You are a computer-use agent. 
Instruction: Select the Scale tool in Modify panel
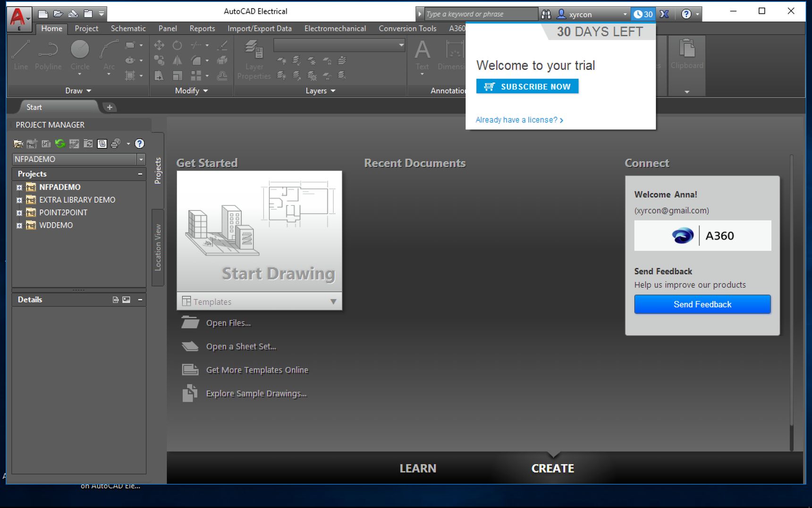pos(177,76)
